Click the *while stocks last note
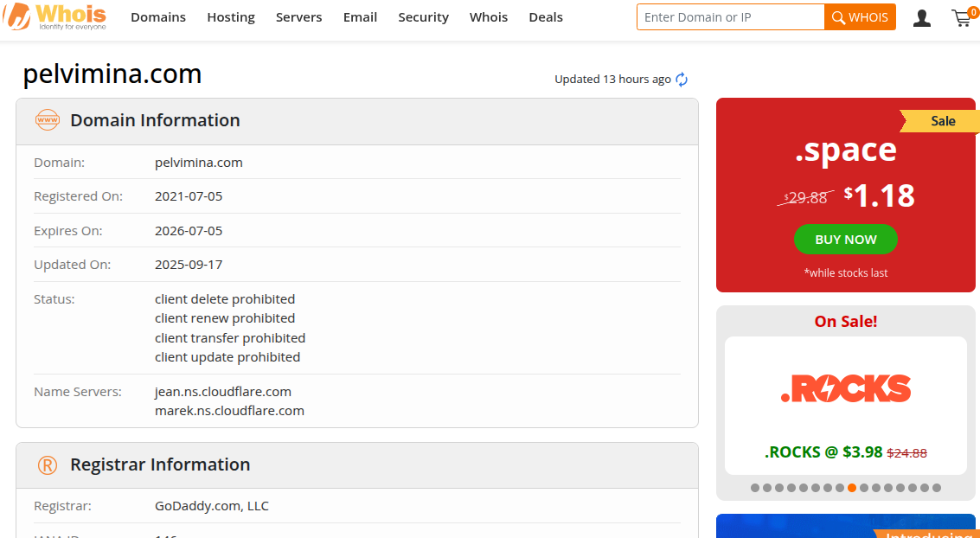The width and height of the screenshot is (980, 538). tap(846, 273)
